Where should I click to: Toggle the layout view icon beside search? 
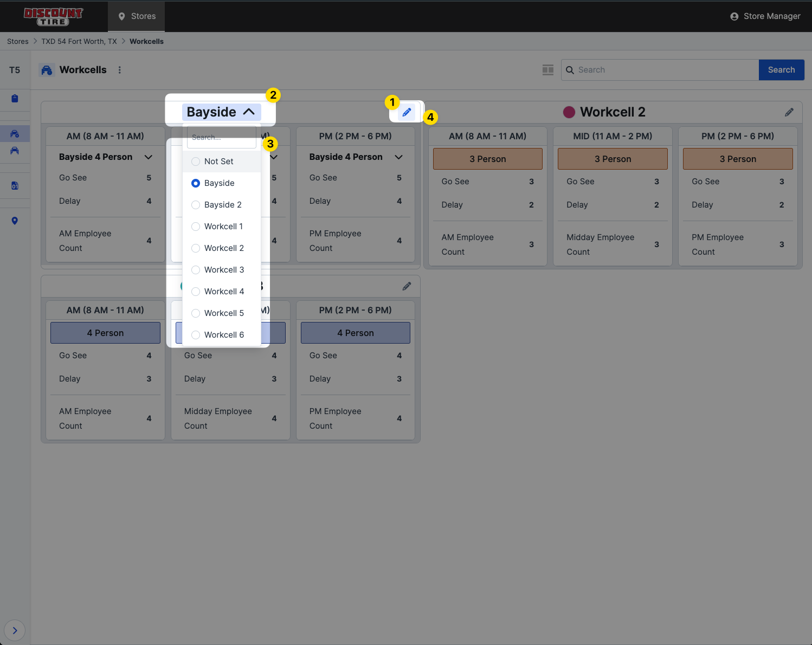[548, 70]
